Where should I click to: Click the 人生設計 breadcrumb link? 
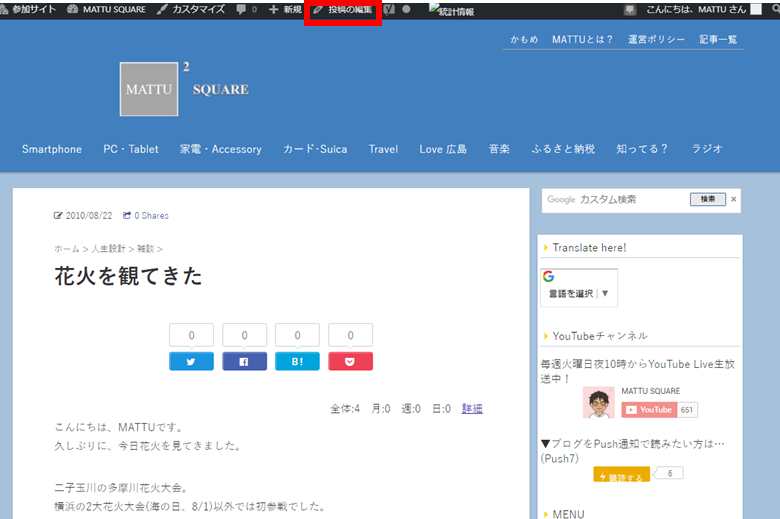pos(108,249)
